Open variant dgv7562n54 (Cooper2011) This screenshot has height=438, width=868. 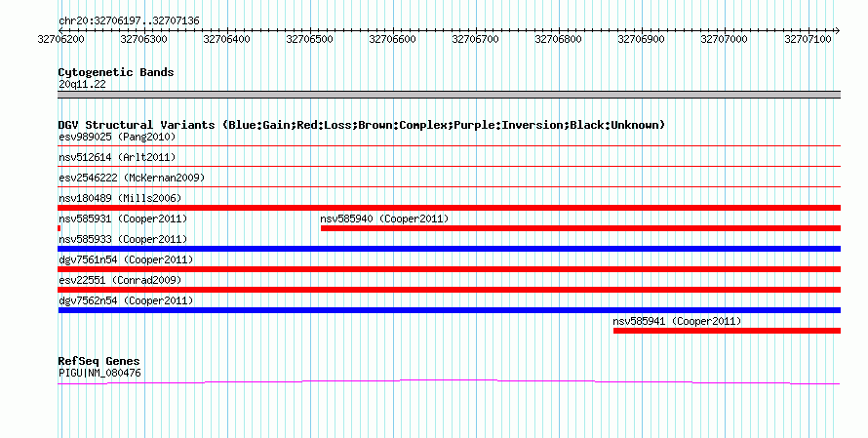click(x=126, y=300)
